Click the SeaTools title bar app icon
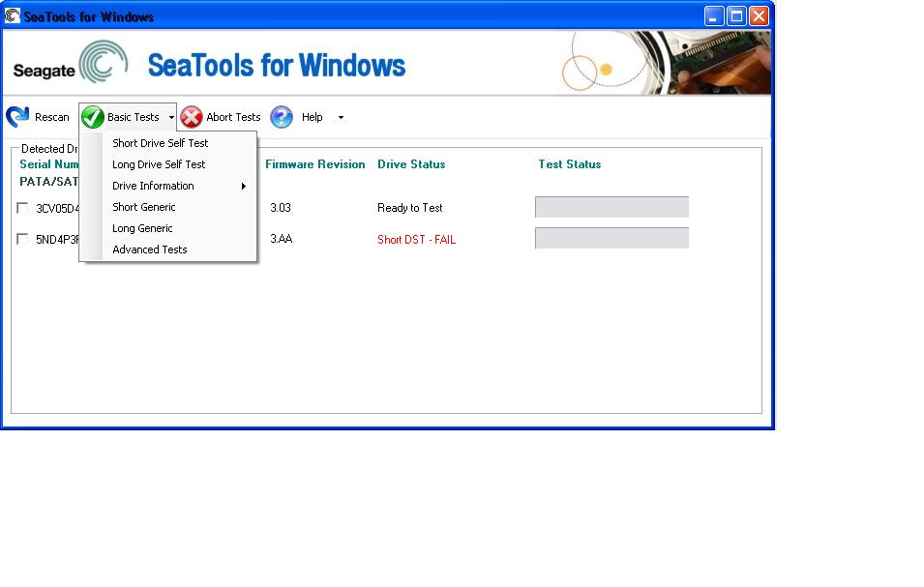The height and width of the screenshot is (587, 924). [x=13, y=15]
